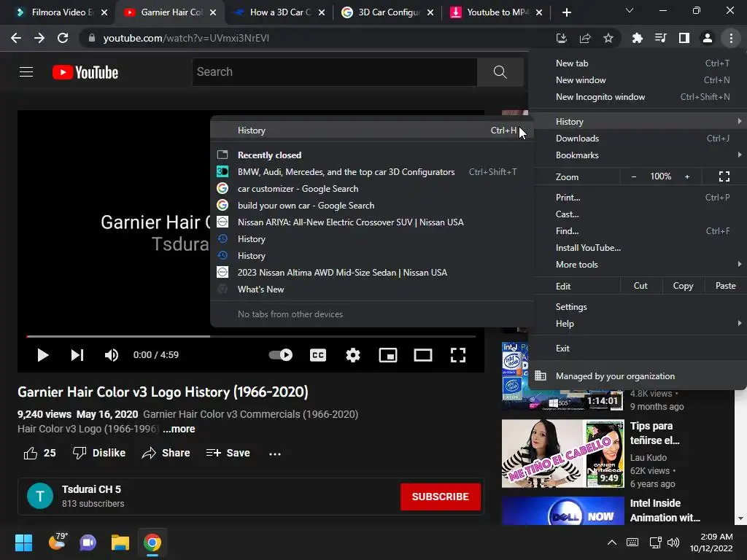
Task: Open video settings gear
Action: pos(353,355)
